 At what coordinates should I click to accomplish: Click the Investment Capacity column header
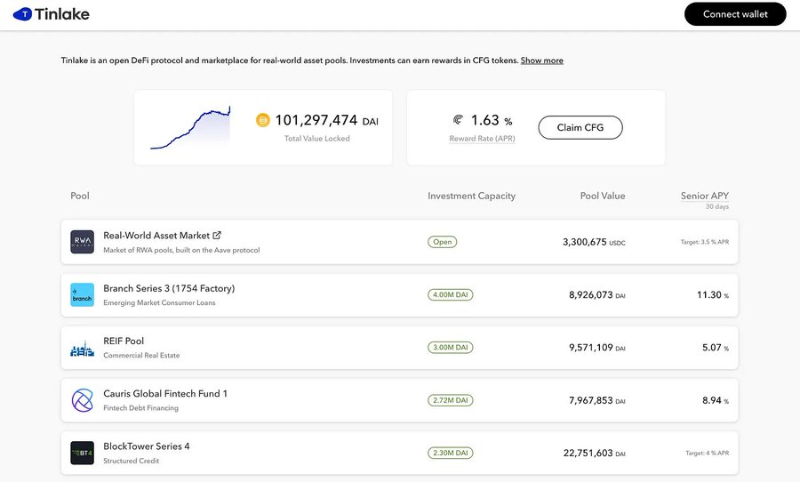point(471,196)
